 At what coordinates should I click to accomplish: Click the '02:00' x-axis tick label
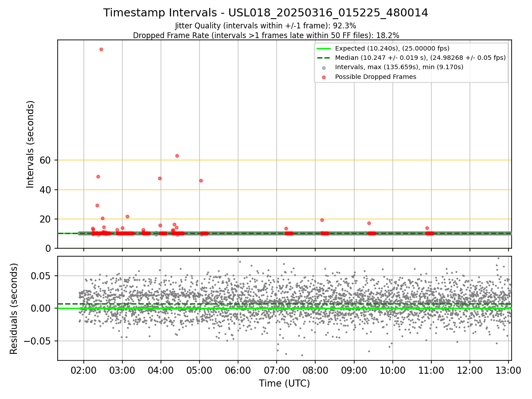pyautogui.click(x=83, y=370)
